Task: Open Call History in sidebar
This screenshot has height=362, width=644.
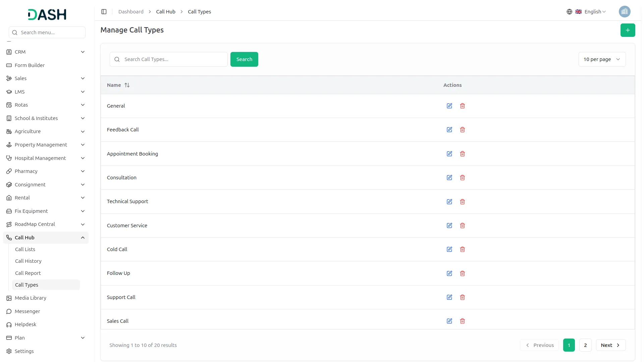Action: pos(28,261)
